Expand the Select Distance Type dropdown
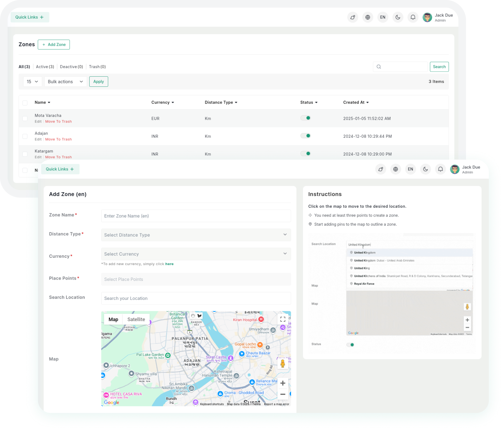The image size is (504, 431). click(x=196, y=235)
